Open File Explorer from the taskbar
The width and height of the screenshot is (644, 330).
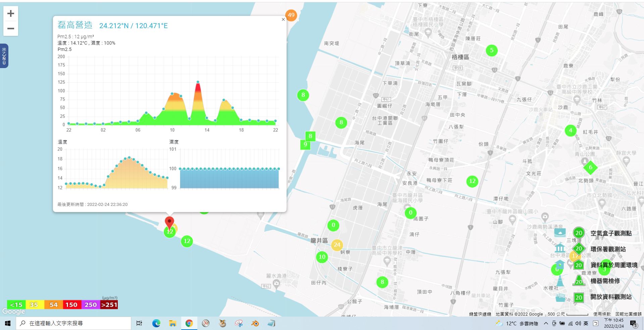(172, 323)
